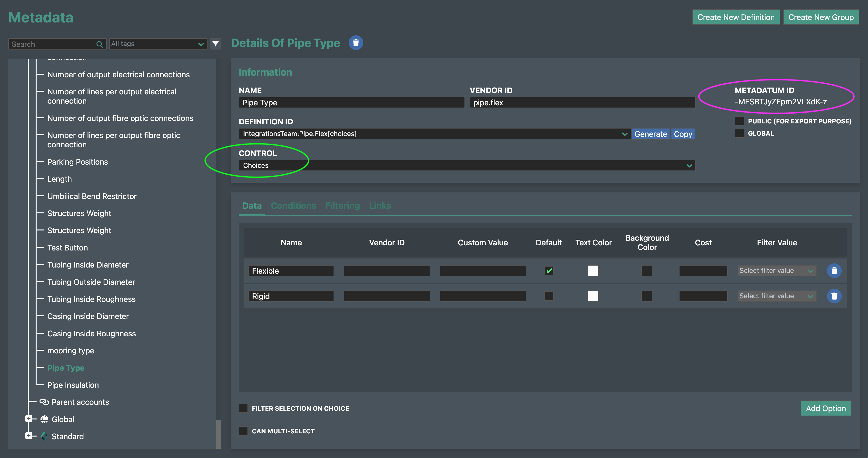Set Rigid as the default option
The width and height of the screenshot is (868, 458).
549,296
